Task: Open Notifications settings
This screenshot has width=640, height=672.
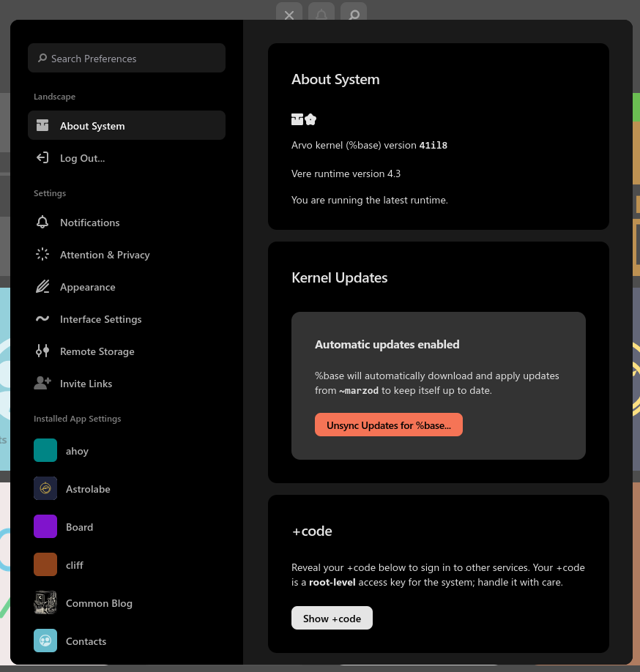Action: tap(127, 222)
